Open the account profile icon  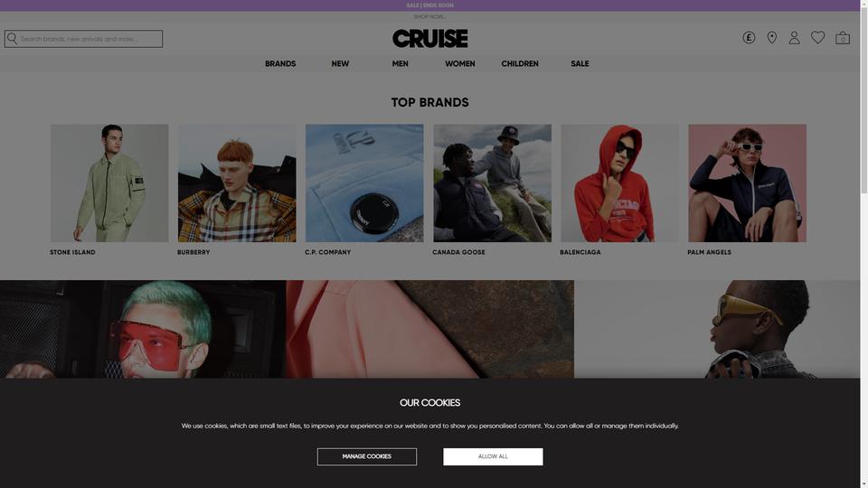pos(795,38)
